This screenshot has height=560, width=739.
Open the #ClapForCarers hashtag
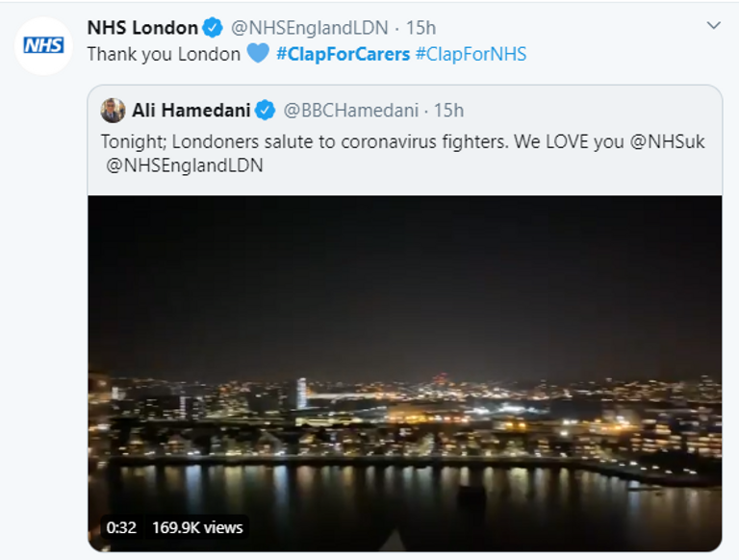343,54
